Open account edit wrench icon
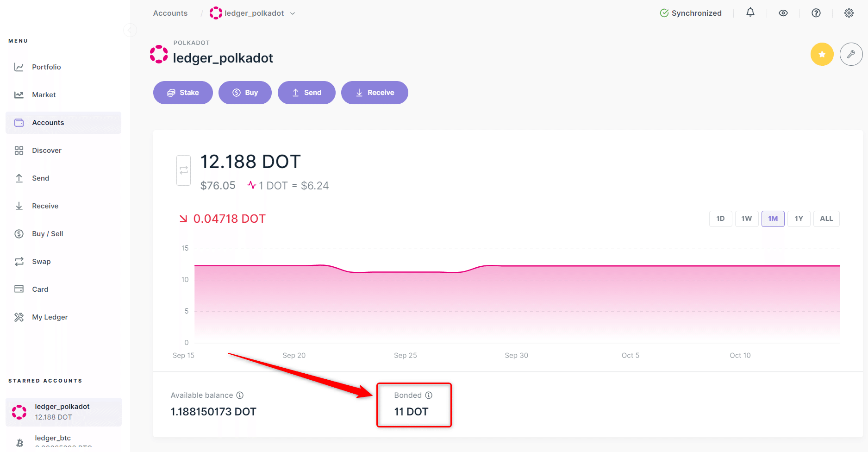Screen dimensions: 868x452 click(x=851, y=54)
